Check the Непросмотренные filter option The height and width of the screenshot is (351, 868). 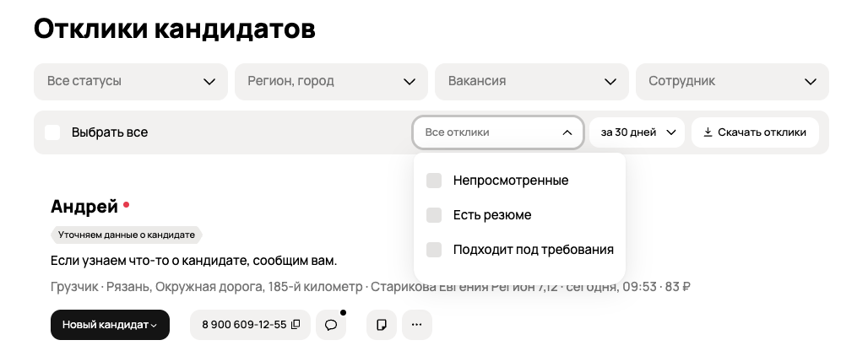click(x=434, y=181)
